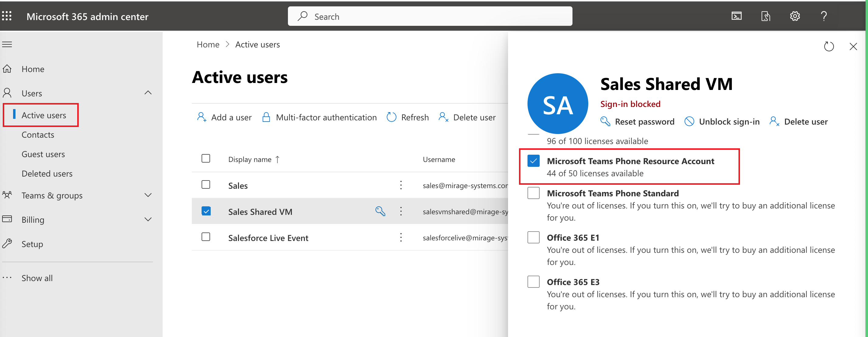Close the Sales Shared VM panel
Viewport: 868px width, 337px height.
click(853, 46)
